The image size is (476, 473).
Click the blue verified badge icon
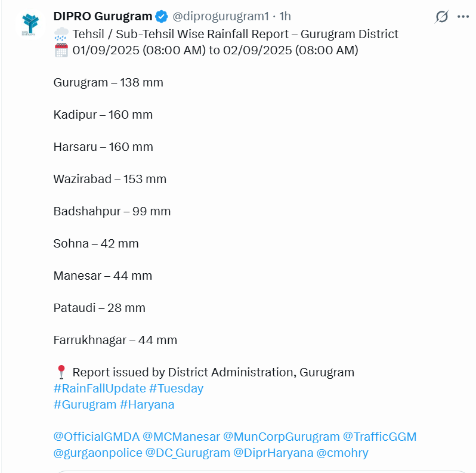coord(162,16)
